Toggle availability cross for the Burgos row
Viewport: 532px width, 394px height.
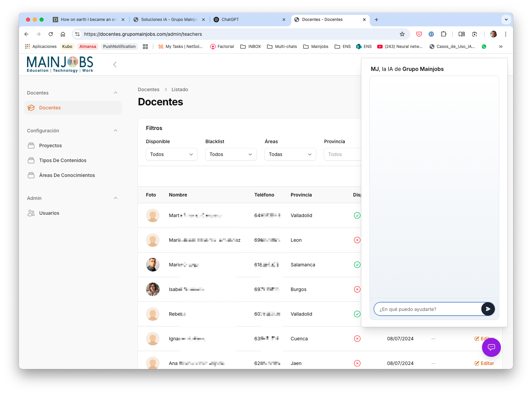tap(357, 289)
